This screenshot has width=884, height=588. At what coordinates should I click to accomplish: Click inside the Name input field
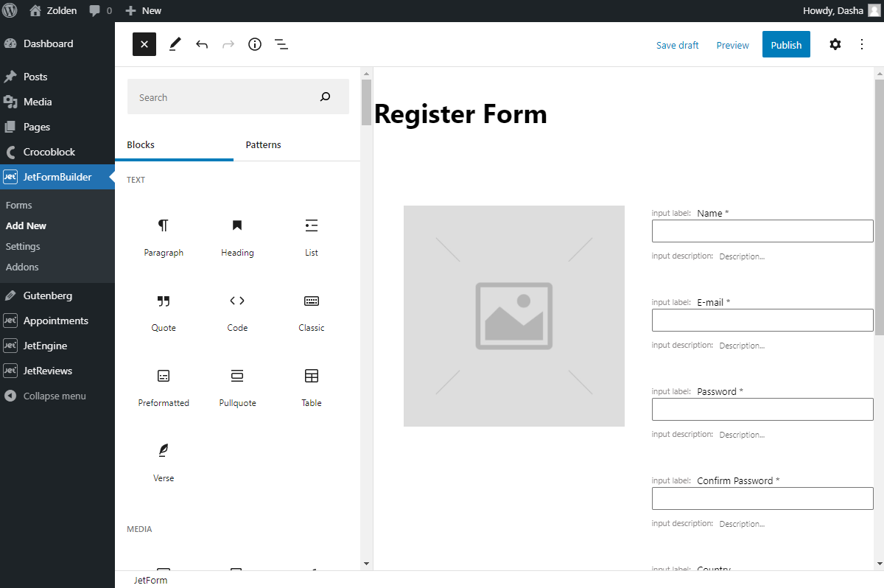click(762, 231)
